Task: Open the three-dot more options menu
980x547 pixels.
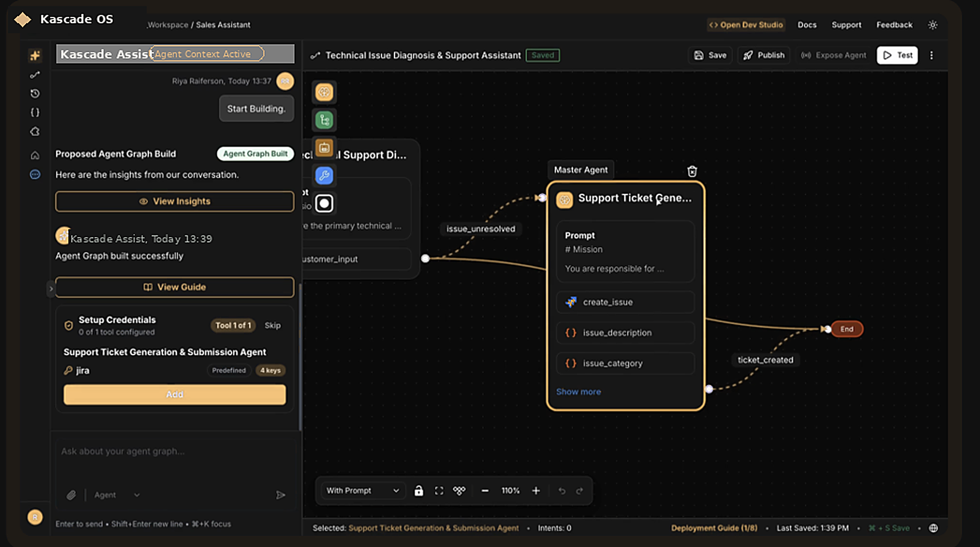Action: tap(931, 55)
